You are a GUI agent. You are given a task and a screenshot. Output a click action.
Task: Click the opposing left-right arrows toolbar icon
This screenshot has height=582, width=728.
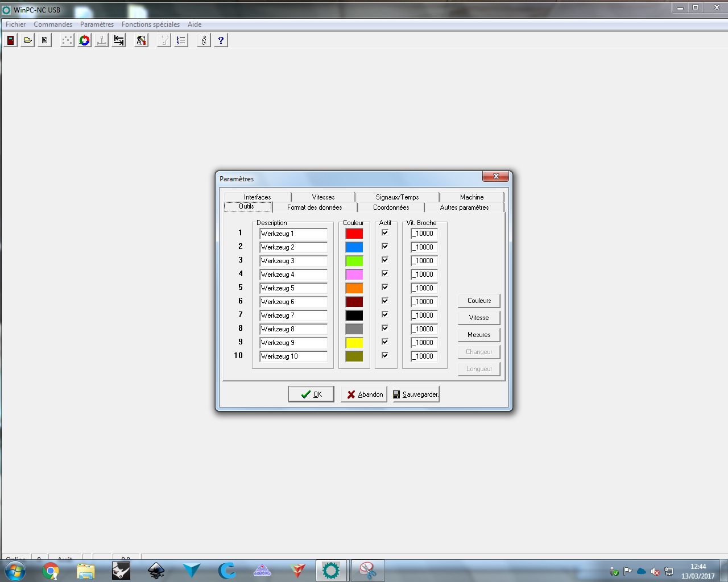[118, 40]
